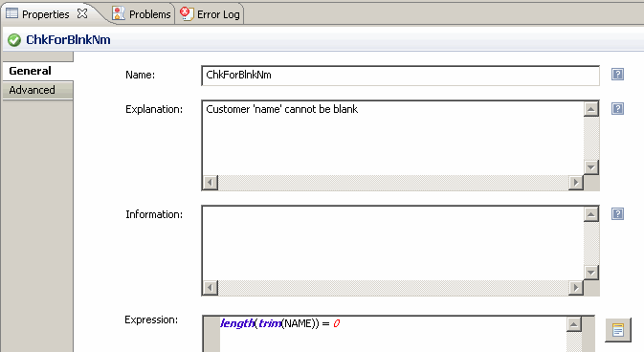
Task: Click text 'Customer 'name' cannot be blank'
Action: [x=281, y=109]
